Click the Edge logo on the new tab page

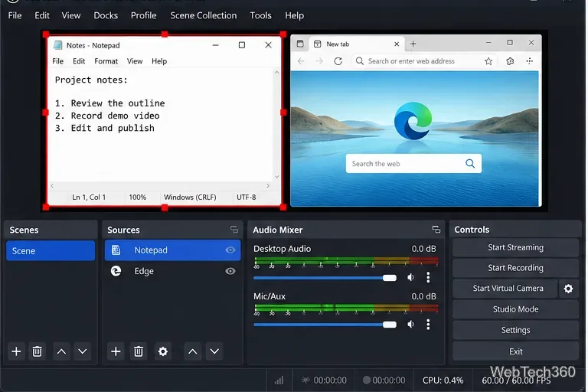coord(413,121)
